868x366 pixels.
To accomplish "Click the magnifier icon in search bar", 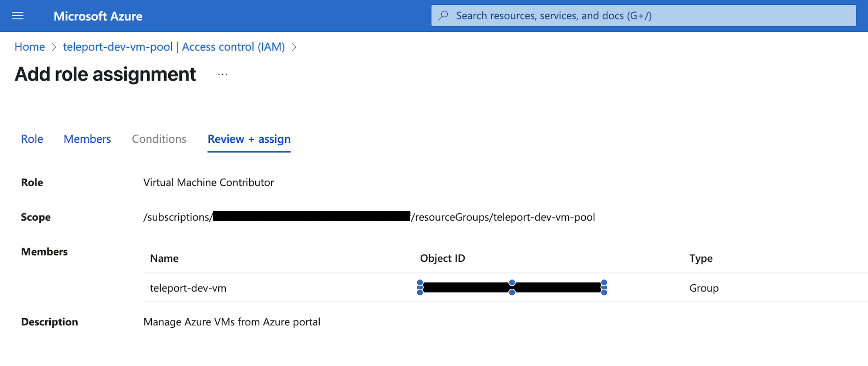I will (x=443, y=16).
